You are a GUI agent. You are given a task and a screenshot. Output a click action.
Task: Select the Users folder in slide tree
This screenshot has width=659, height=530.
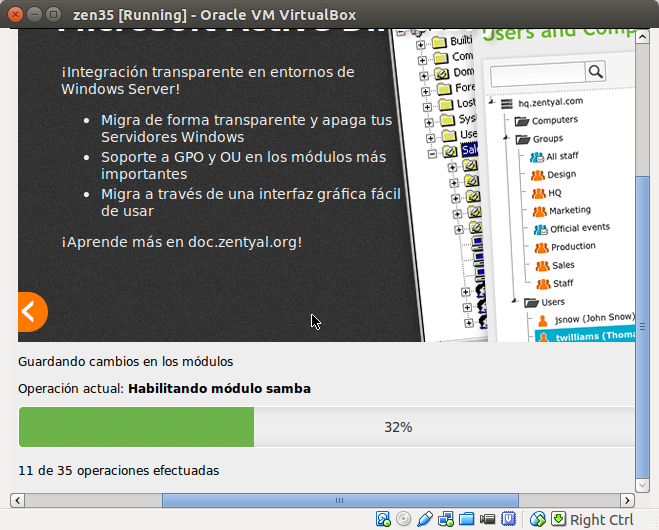click(x=553, y=302)
